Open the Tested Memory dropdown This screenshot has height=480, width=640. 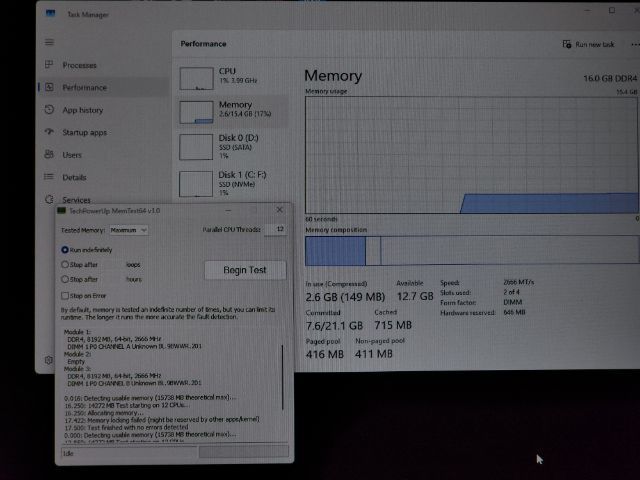(x=129, y=230)
